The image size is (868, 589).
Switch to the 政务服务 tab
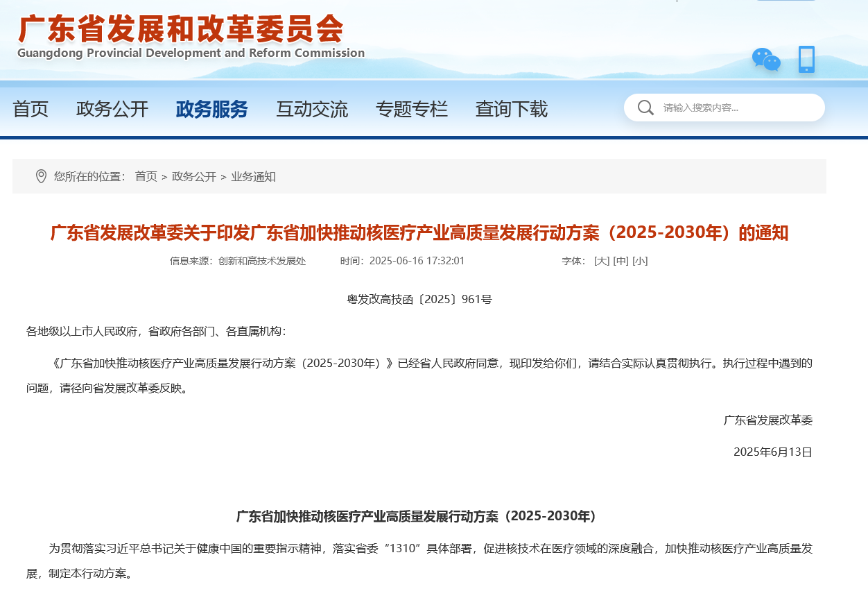click(x=211, y=109)
